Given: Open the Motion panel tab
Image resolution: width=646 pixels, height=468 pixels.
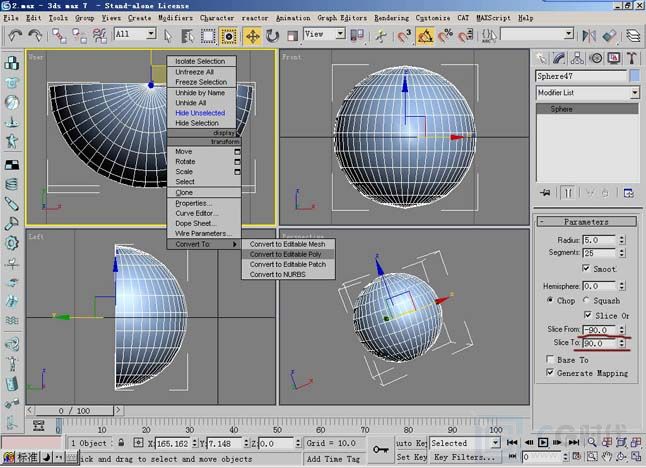Looking at the screenshot, I should [596, 58].
